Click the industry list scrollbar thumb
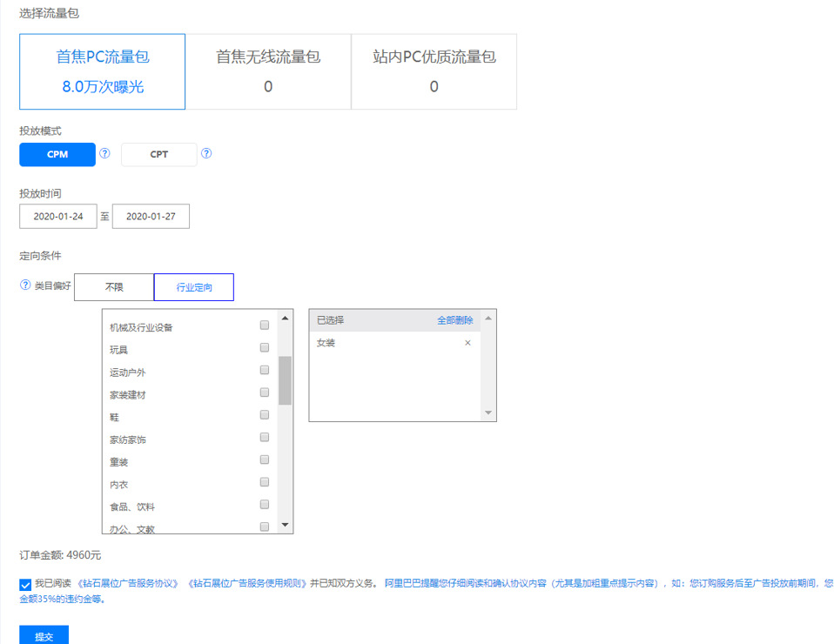Image resolution: width=834 pixels, height=644 pixels. (x=285, y=380)
